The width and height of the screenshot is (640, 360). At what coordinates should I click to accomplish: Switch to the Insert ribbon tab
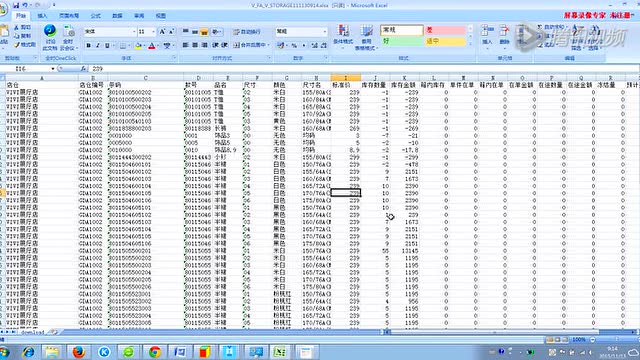[x=42, y=16]
